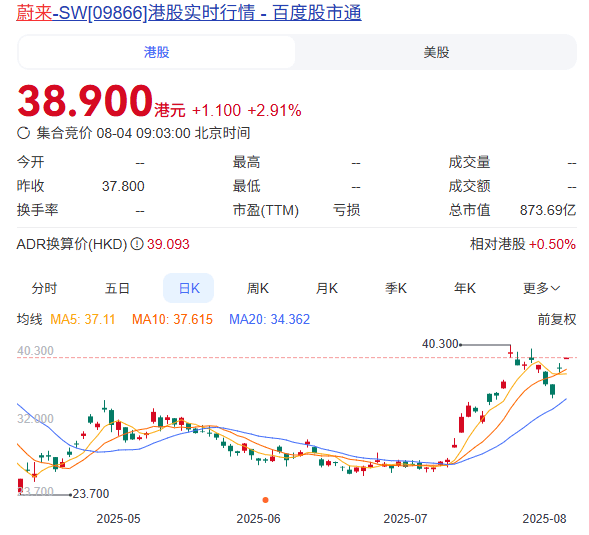
Task: Expand the 更多 dropdown
Action: tap(542, 288)
